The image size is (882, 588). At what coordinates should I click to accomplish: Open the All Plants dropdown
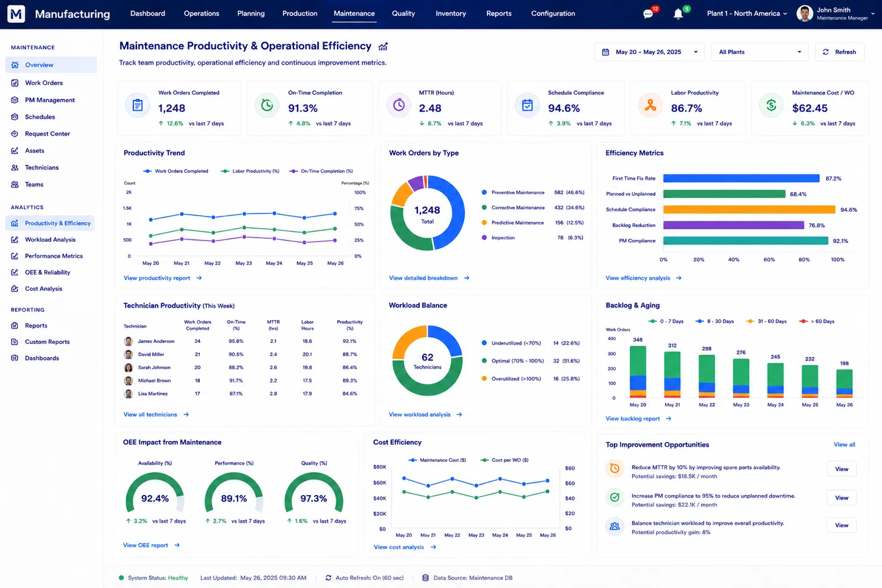760,52
